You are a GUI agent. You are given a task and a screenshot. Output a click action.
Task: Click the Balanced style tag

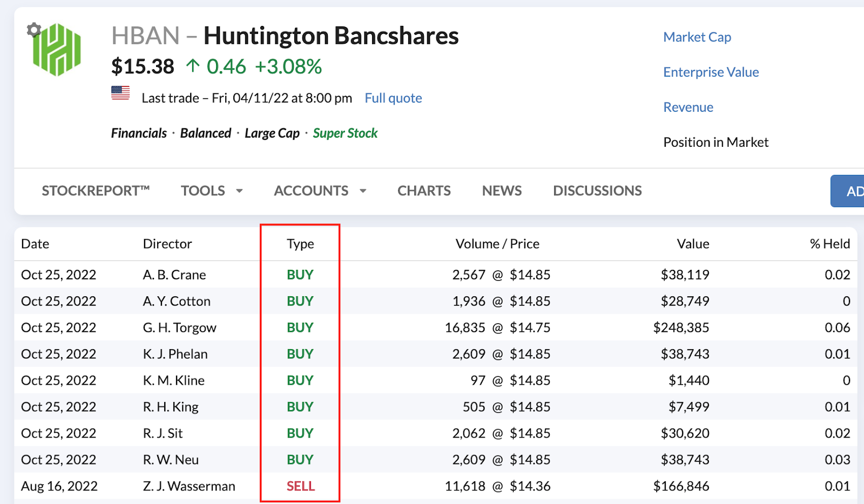[206, 133]
